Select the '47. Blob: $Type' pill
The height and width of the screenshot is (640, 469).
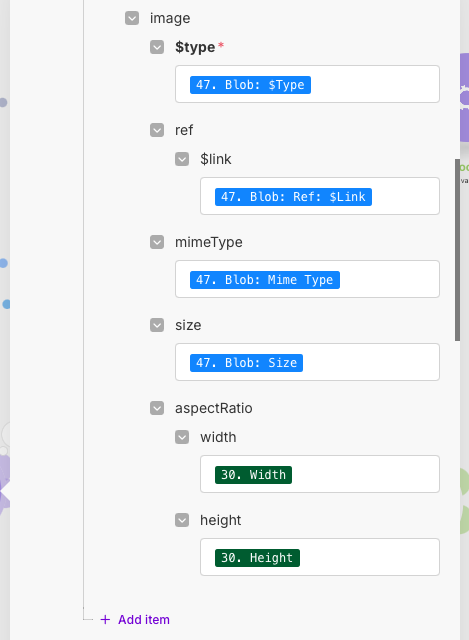coord(250,85)
